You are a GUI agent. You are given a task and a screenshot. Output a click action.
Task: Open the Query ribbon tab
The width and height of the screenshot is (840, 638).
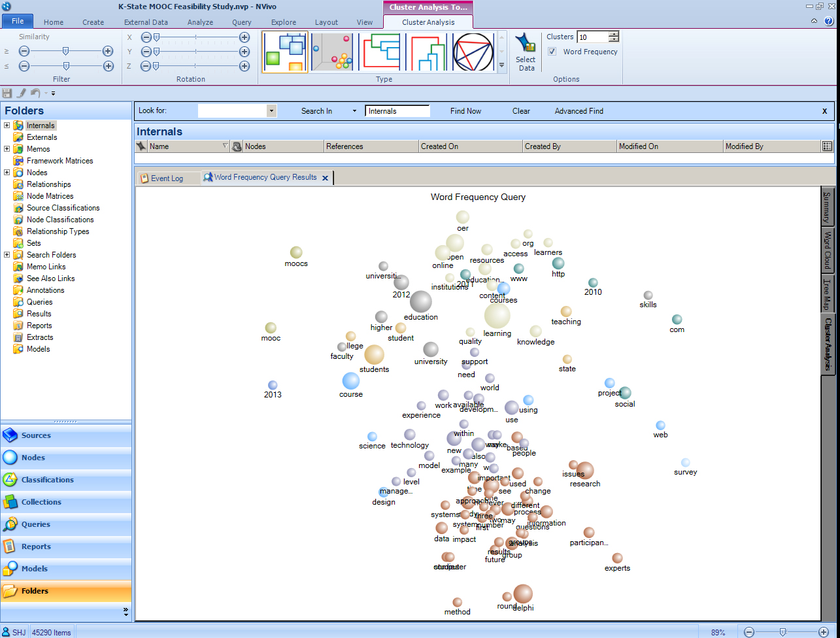pyautogui.click(x=242, y=22)
